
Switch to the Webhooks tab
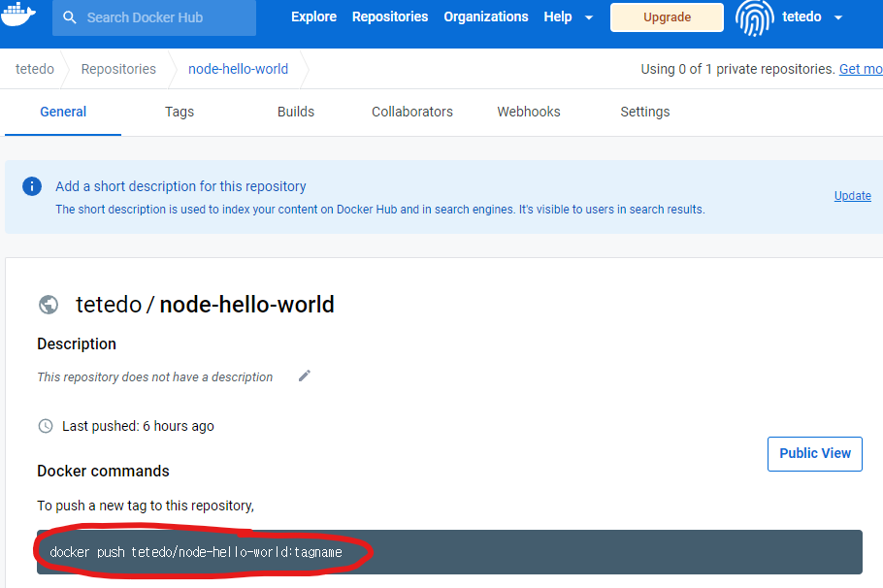point(529,112)
